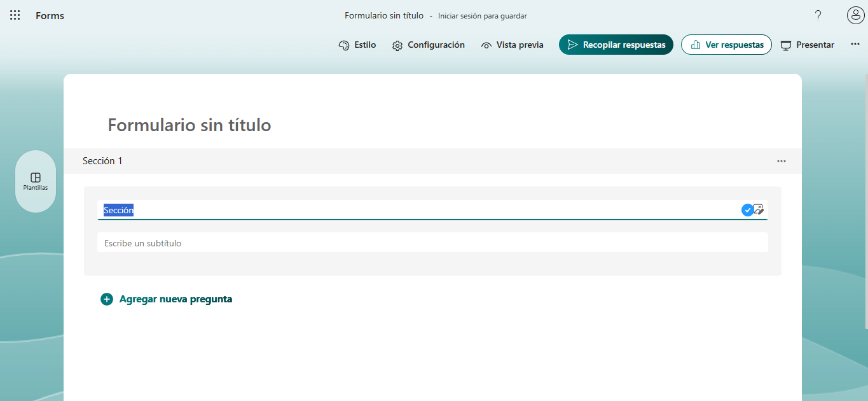This screenshot has width=868, height=401.
Task: Open the Sección 1 options menu
Action: [x=782, y=161]
